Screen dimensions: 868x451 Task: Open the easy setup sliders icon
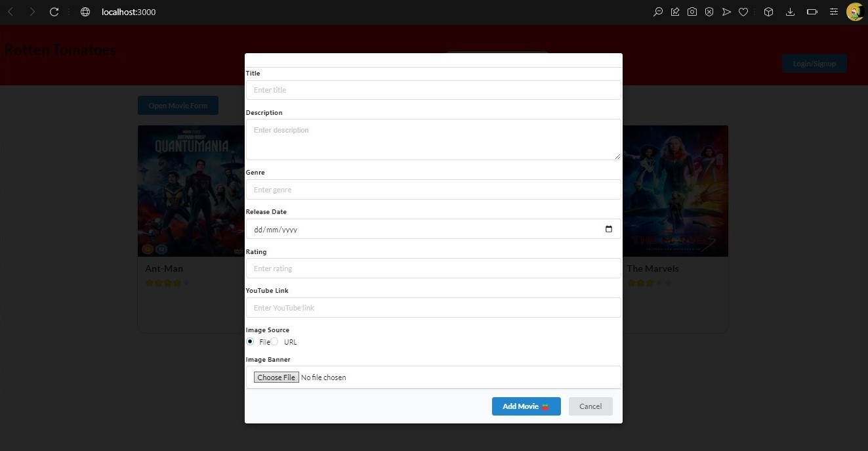834,12
